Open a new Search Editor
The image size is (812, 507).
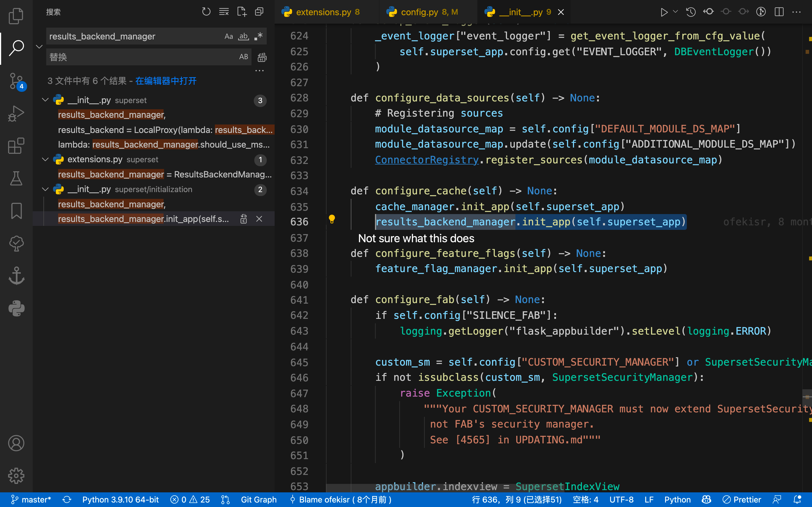[x=242, y=11]
